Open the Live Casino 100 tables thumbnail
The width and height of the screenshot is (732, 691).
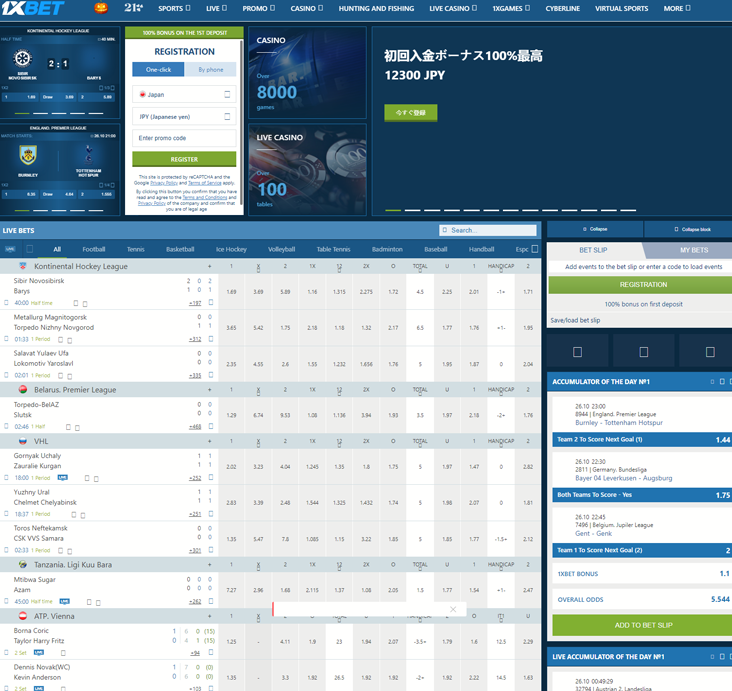click(x=307, y=169)
